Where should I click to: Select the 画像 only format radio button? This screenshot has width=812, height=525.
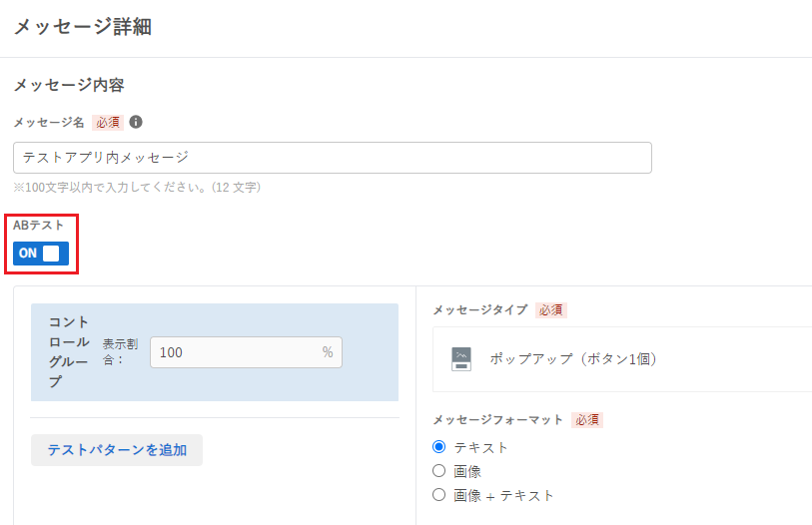439,471
